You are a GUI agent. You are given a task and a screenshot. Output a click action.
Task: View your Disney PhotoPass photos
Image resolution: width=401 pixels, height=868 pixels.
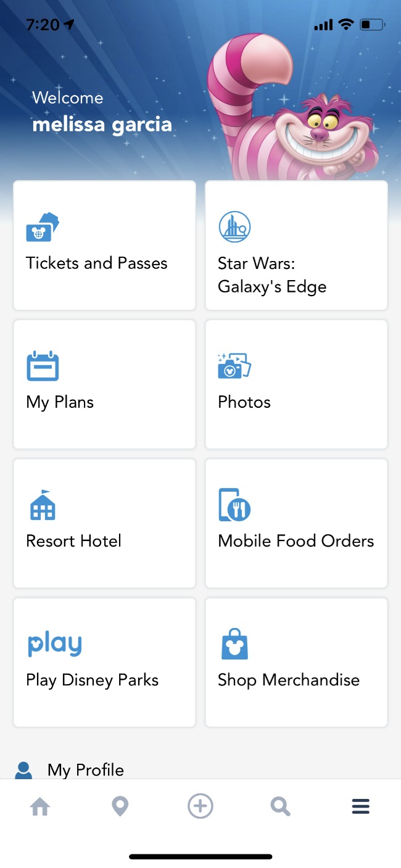tap(296, 384)
